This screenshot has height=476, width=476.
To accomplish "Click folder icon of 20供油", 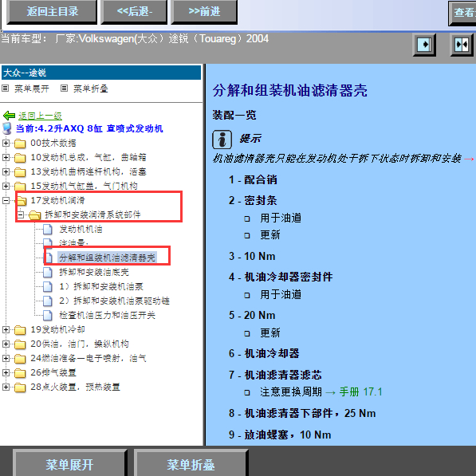I will point(20,344).
